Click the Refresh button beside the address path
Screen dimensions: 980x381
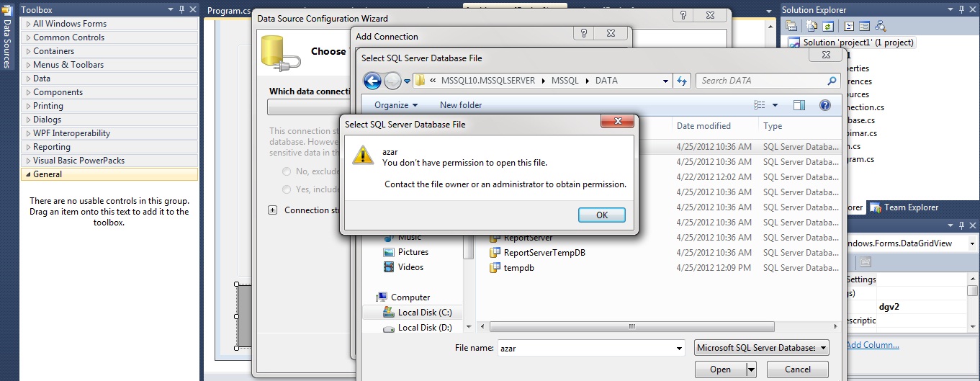tap(682, 81)
